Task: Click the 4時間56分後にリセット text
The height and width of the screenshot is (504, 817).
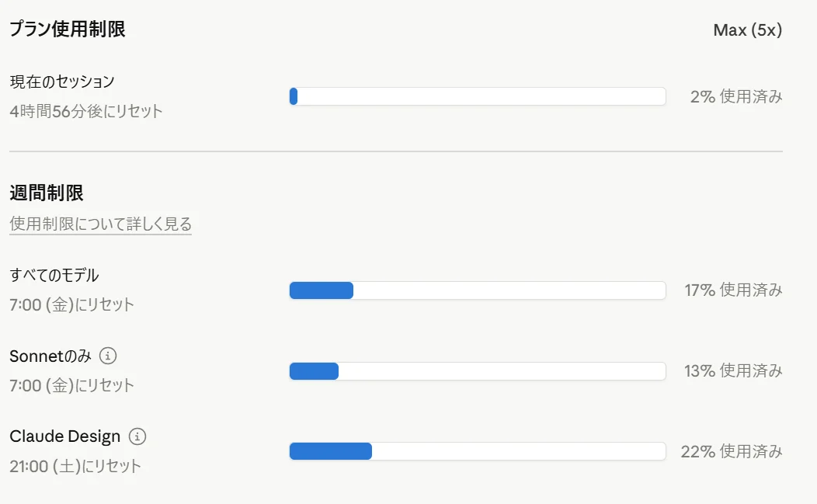Action: coord(86,111)
